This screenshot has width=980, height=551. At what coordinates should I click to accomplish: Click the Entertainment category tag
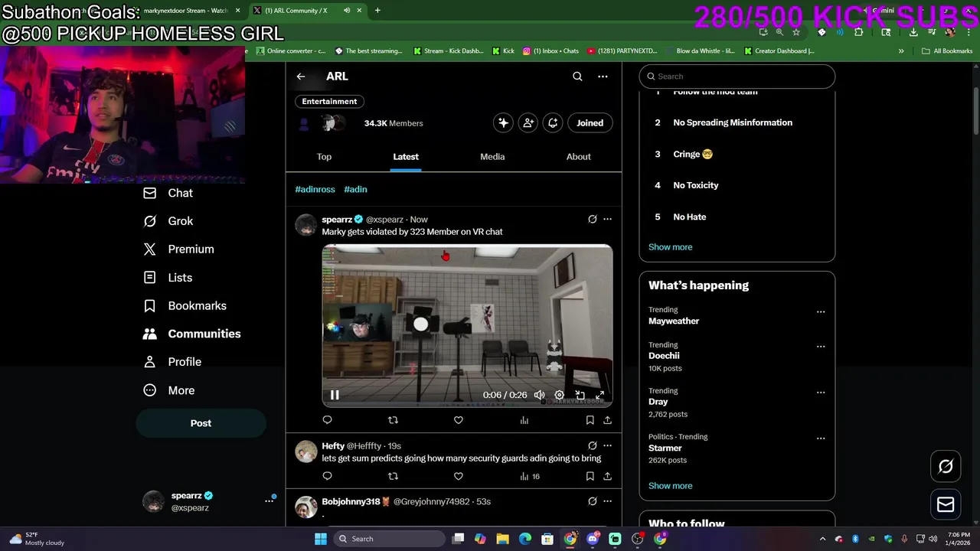pyautogui.click(x=329, y=101)
